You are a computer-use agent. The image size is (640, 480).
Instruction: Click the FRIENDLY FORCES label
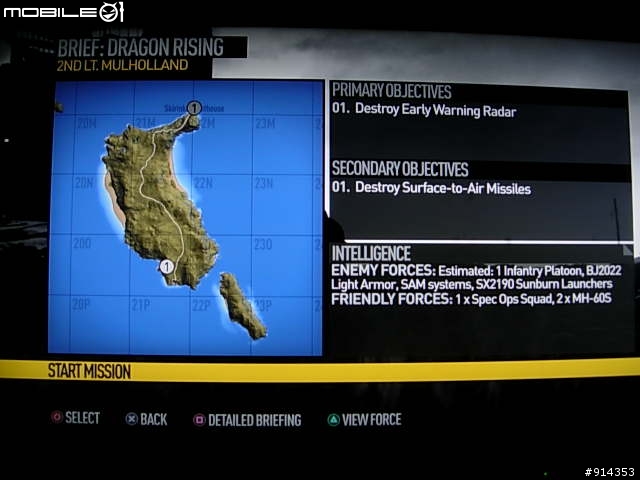[392, 299]
